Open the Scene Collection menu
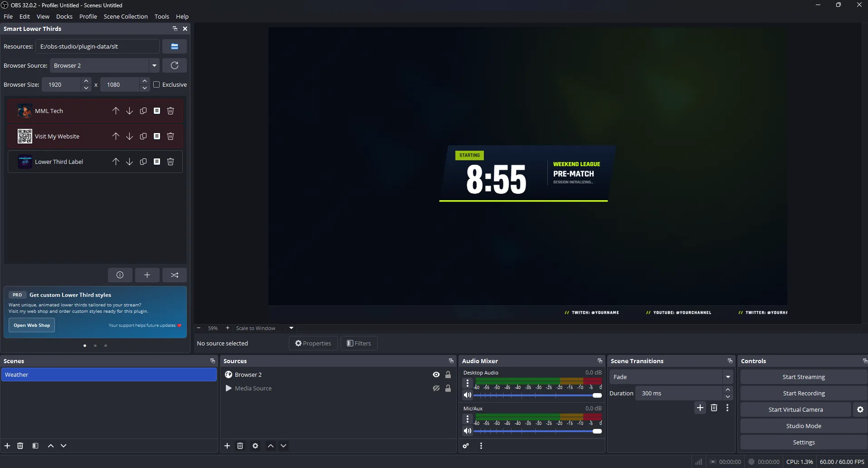The width and height of the screenshot is (868, 468). coord(126,16)
